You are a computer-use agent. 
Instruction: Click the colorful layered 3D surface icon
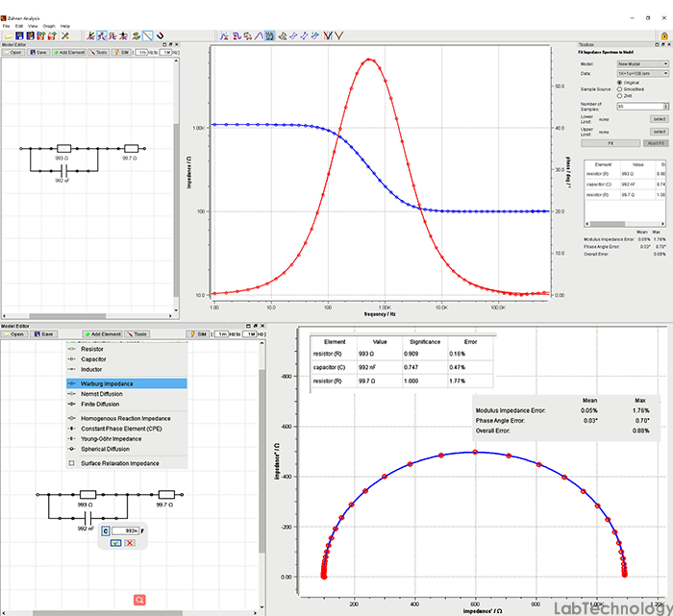tap(282, 36)
